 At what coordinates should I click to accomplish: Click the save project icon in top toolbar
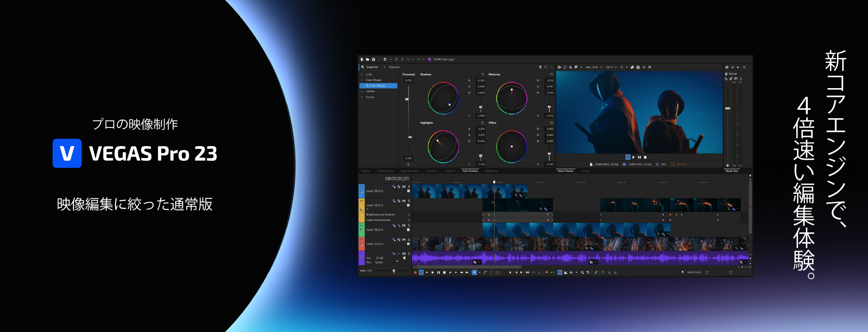tap(373, 59)
